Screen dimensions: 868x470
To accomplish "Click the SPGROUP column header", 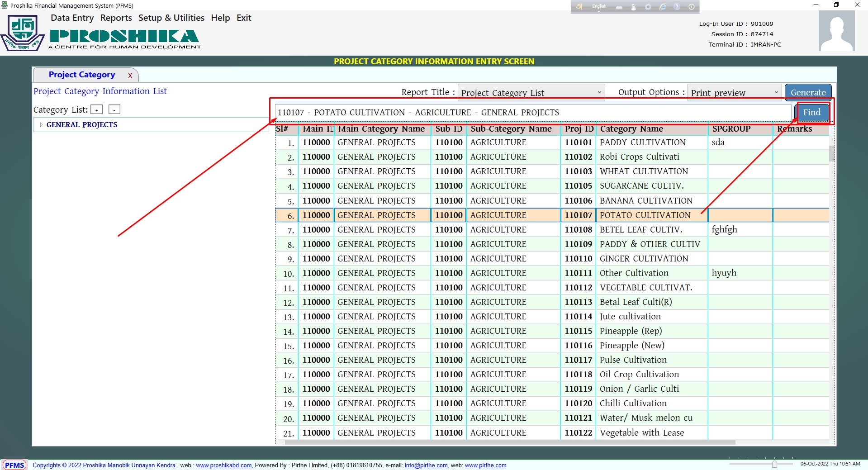I will [740, 129].
